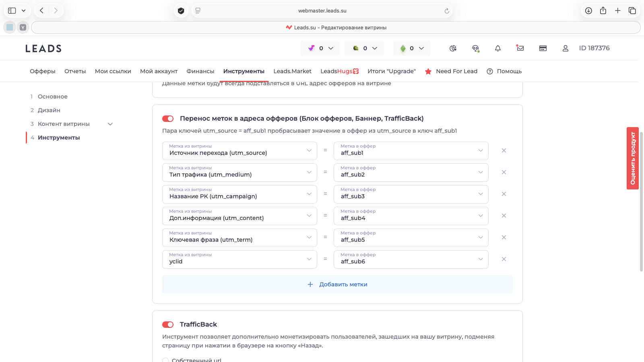Switch to the Финансы menu tab
This screenshot has width=644, height=362.
(x=200, y=71)
